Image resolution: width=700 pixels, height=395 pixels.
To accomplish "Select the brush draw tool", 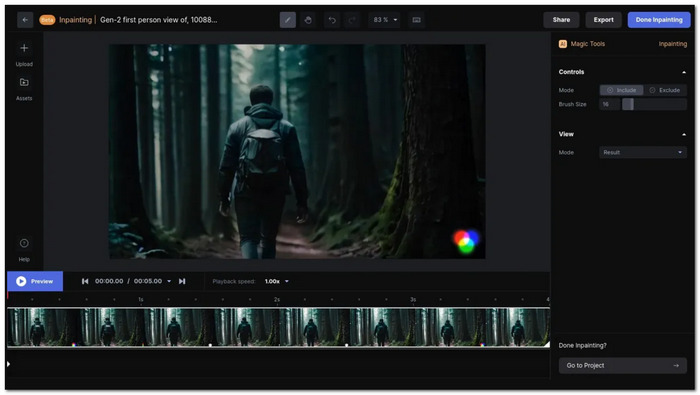I will click(288, 20).
